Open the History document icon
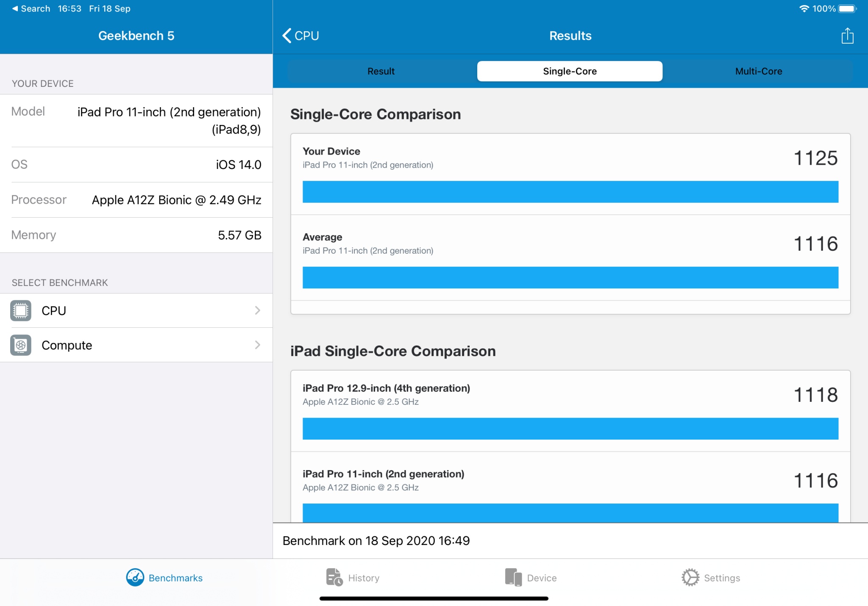Viewport: 868px width, 606px height. (334, 578)
